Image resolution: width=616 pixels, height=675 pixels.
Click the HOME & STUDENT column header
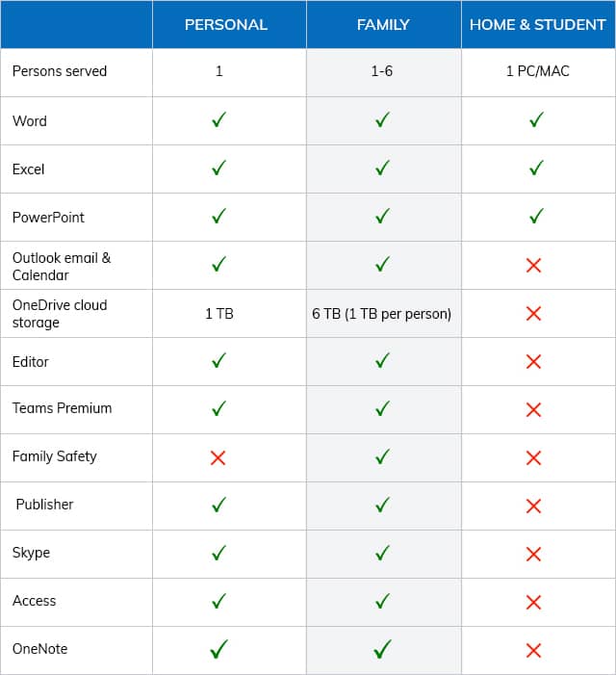(538, 24)
